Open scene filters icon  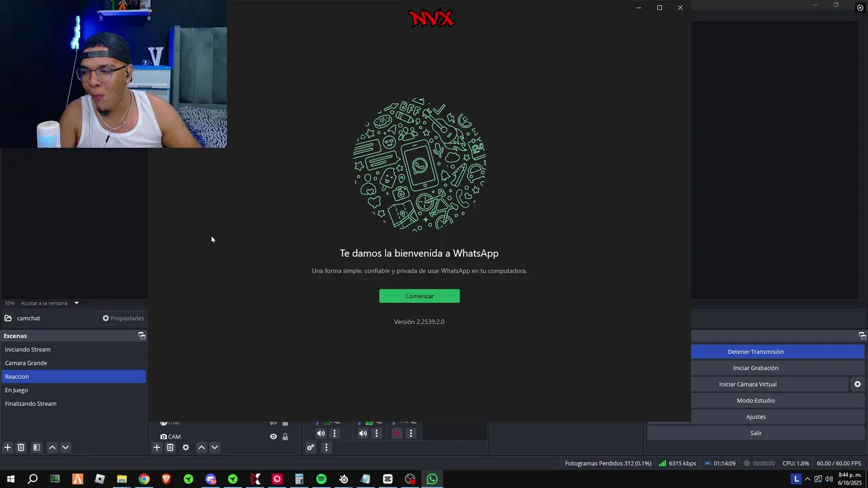pos(37,447)
